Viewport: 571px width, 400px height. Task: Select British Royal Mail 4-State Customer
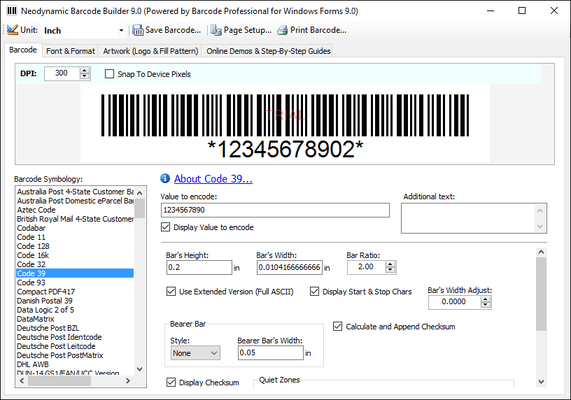tap(75, 219)
